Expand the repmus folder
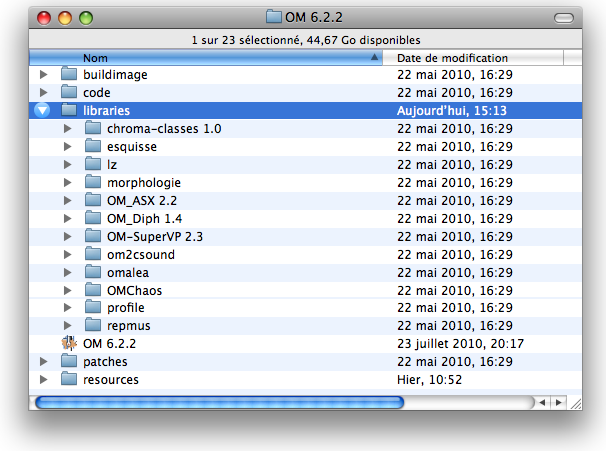This screenshot has width=606, height=451. [x=67, y=325]
